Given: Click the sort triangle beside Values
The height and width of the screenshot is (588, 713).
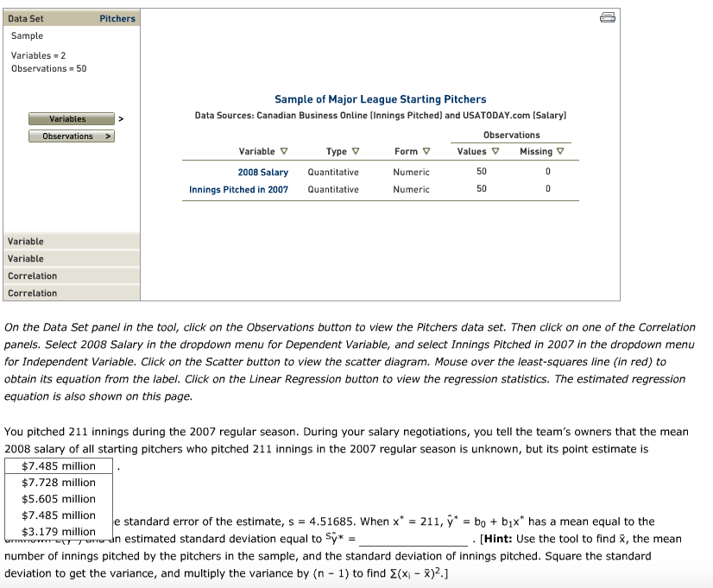Looking at the screenshot, I should point(494,150).
